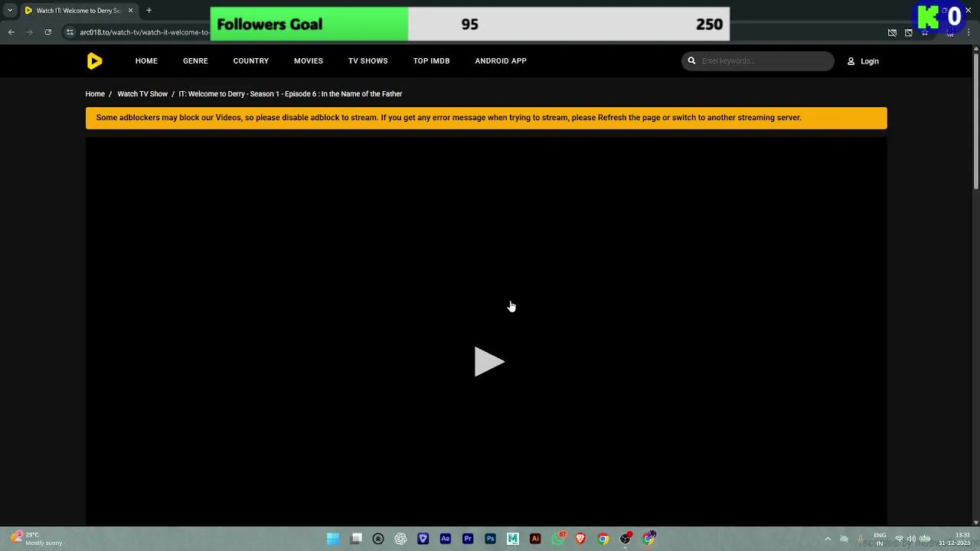980x551 pixels.
Task: Close the Watch IT: Welcome to Derry tab
Action: click(x=130, y=11)
